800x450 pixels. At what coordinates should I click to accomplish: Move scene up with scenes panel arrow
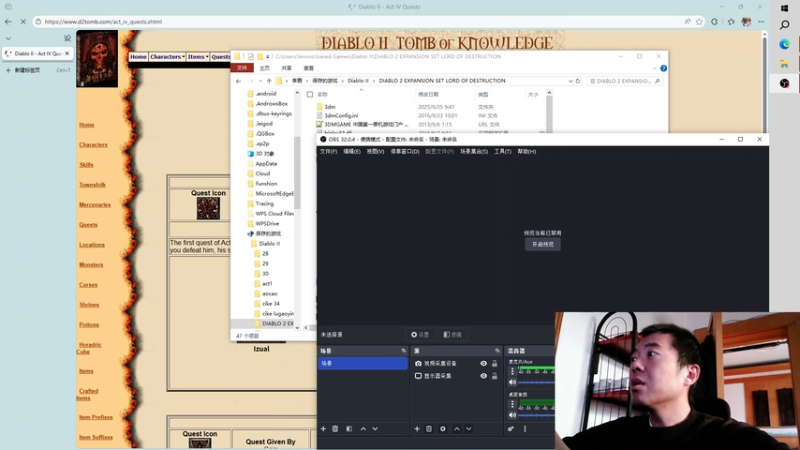(363, 429)
